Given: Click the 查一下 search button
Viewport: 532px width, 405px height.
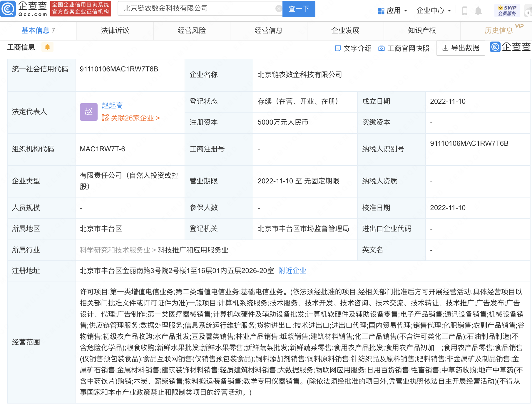Looking at the screenshot, I should coord(299,9).
